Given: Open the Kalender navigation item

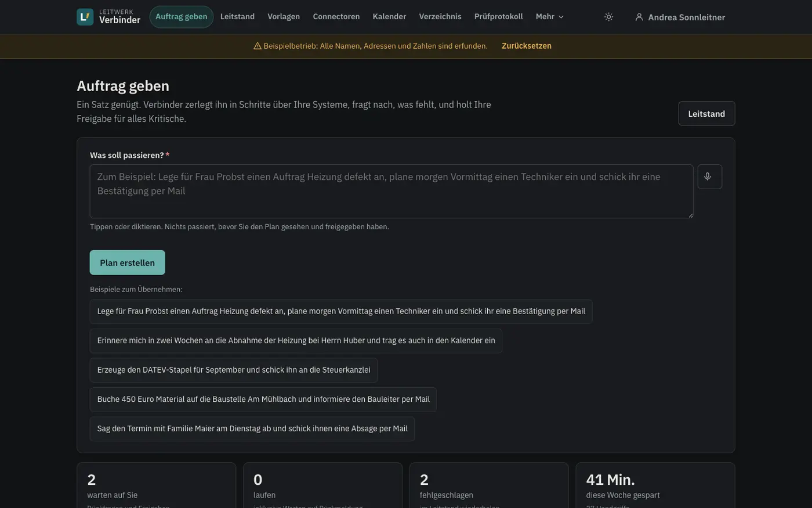Looking at the screenshot, I should tap(389, 17).
